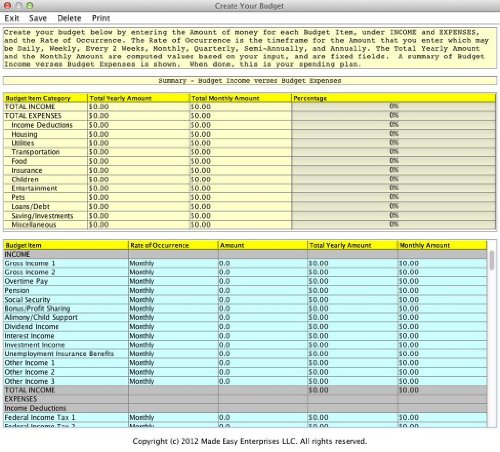Click the copyright notice text
Viewport: 500px width, 452px height.
click(250, 441)
